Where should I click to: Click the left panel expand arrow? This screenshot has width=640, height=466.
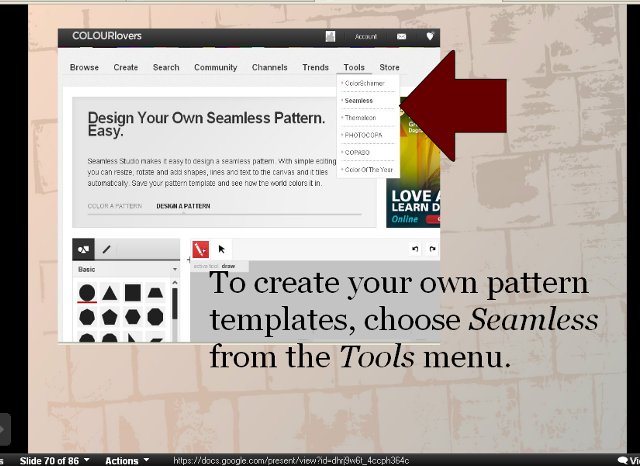(4, 429)
